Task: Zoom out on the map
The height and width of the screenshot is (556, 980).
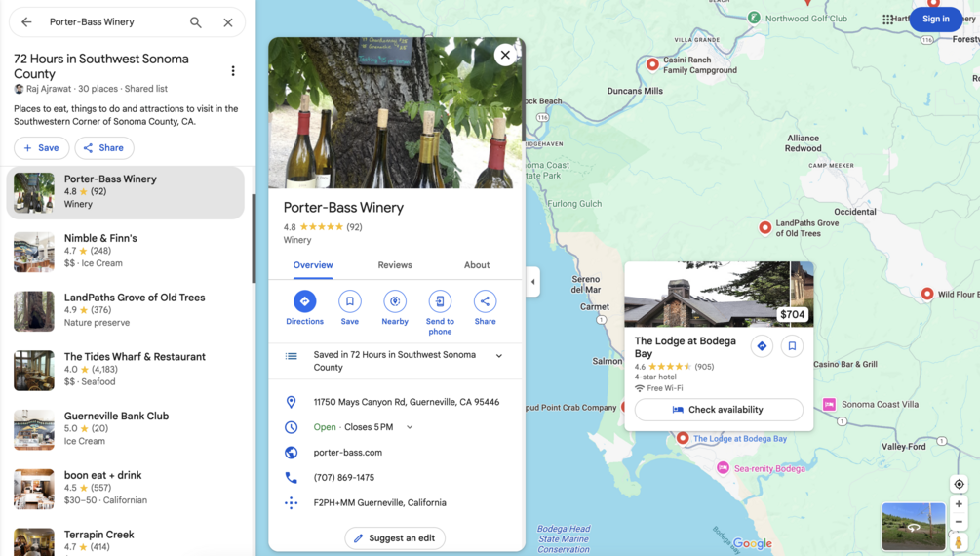Action: [959, 522]
